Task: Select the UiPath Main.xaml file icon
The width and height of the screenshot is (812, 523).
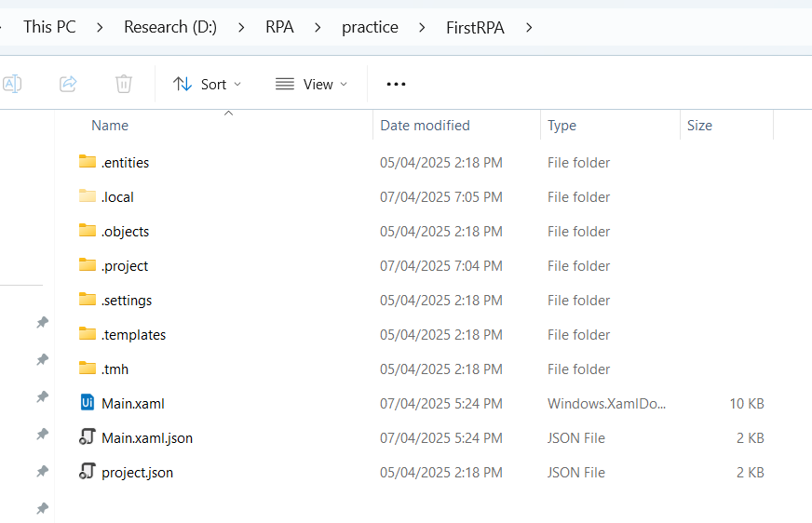Action: pyautogui.click(x=88, y=402)
